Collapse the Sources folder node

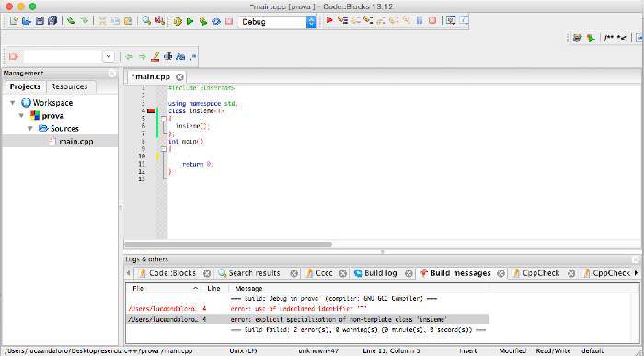tap(30, 129)
